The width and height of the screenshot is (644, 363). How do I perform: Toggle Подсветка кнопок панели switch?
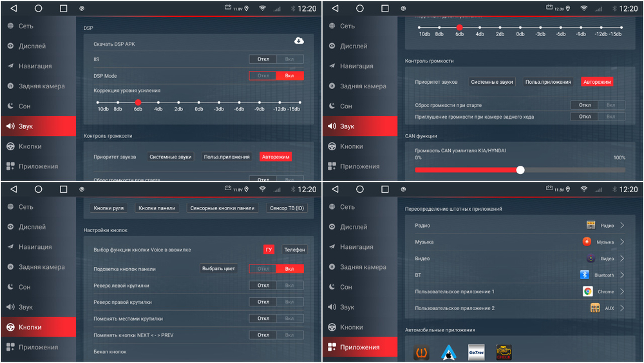(276, 268)
